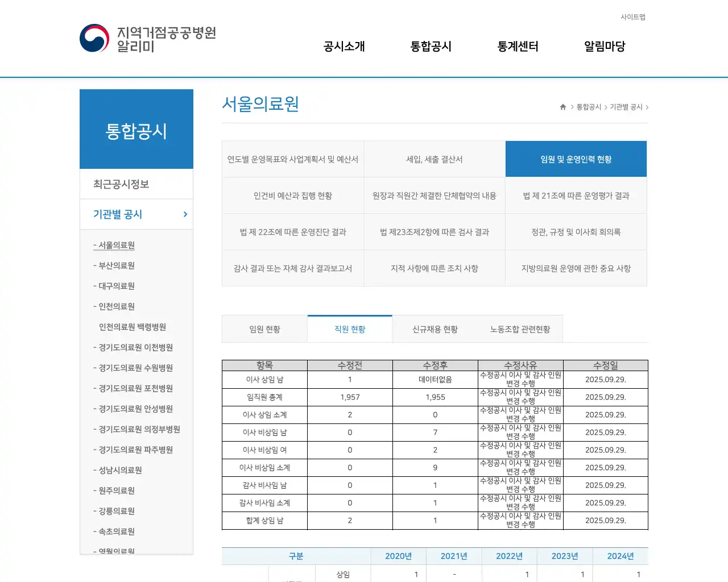This screenshot has width=728, height=582.
Task: Open the 통합공시 menu in the header
Action: 431,47
